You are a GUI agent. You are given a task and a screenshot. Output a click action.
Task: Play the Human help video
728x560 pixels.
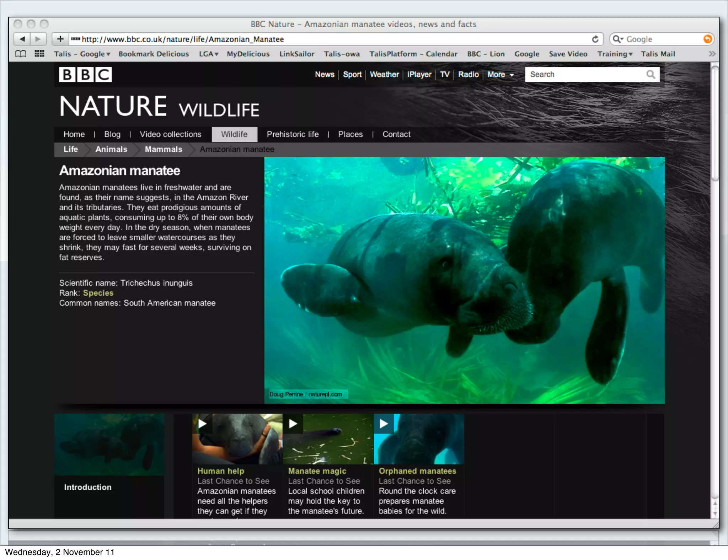coord(202,424)
